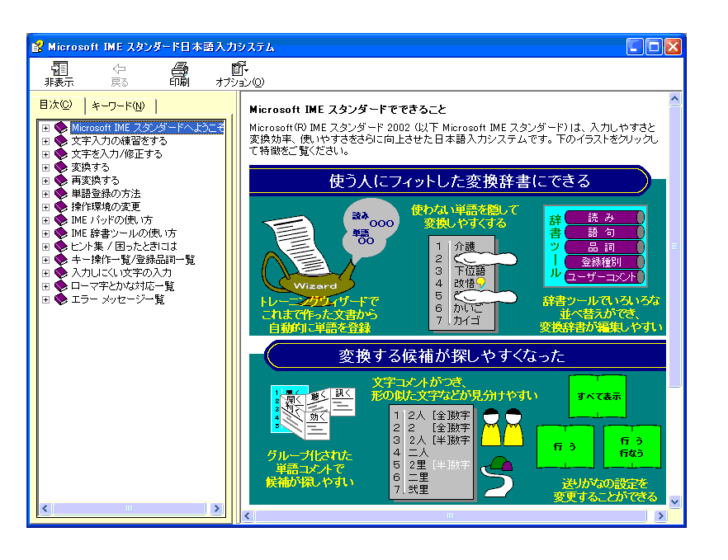The width and height of the screenshot is (728, 560).
Task: Expand the 文字入力の練習をする node
Action: (45, 141)
